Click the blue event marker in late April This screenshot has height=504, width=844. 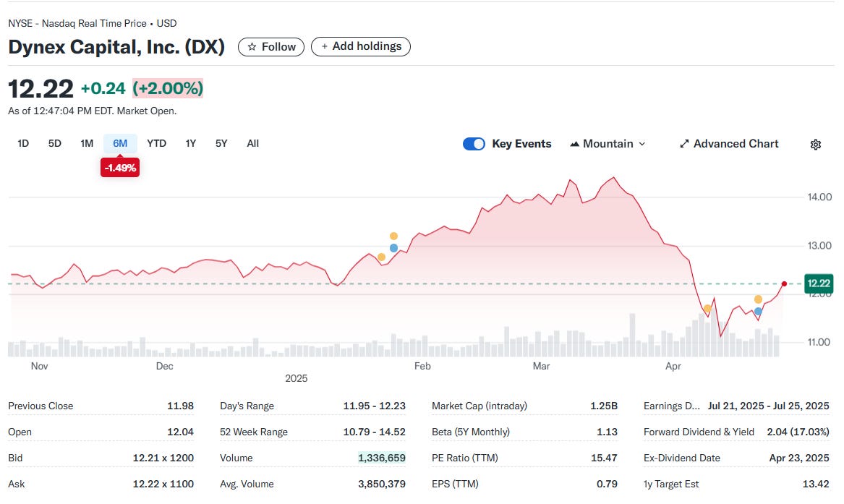coord(758,312)
